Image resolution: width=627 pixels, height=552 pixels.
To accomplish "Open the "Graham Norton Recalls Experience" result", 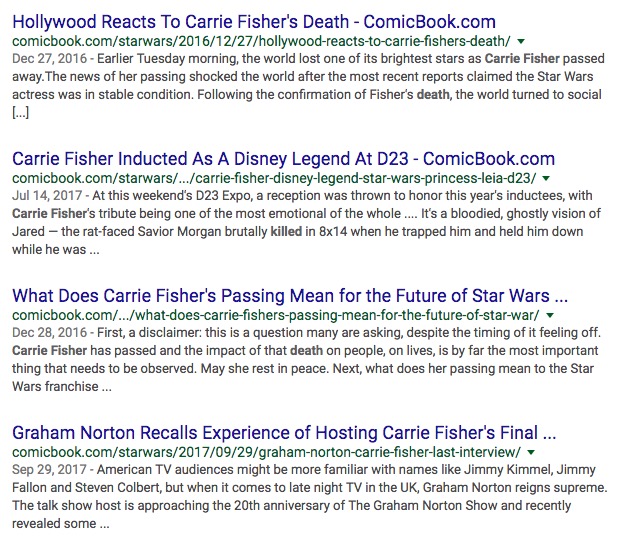I will pos(284,434).
